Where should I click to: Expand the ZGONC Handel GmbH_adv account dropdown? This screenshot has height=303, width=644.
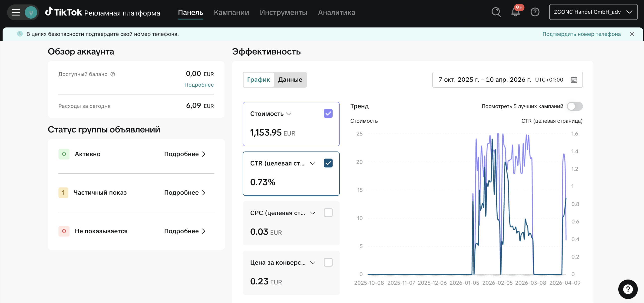click(593, 12)
